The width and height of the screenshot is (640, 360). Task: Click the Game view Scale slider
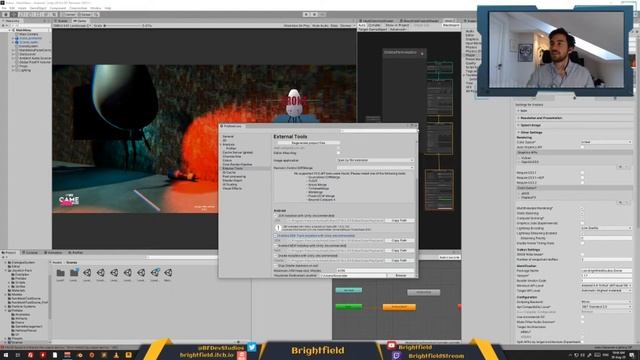click(122, 26)
